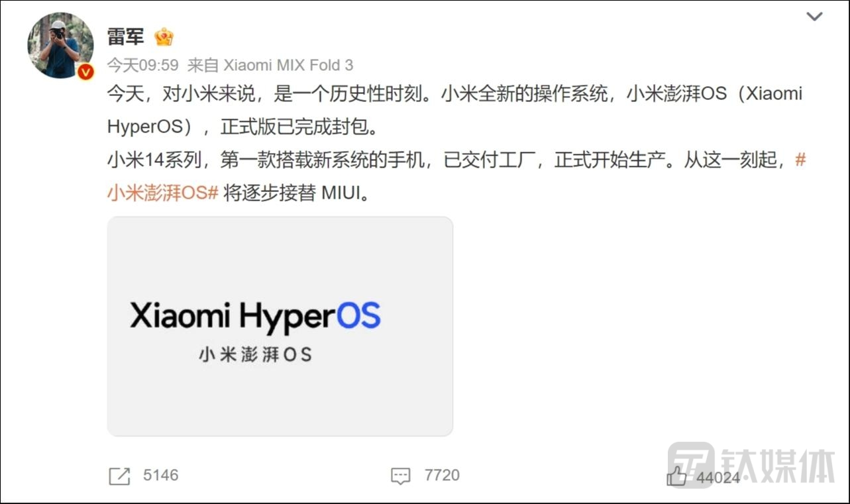850x504 pixels.
Task: Open the 雷军 username link
Action: [125, 36]
